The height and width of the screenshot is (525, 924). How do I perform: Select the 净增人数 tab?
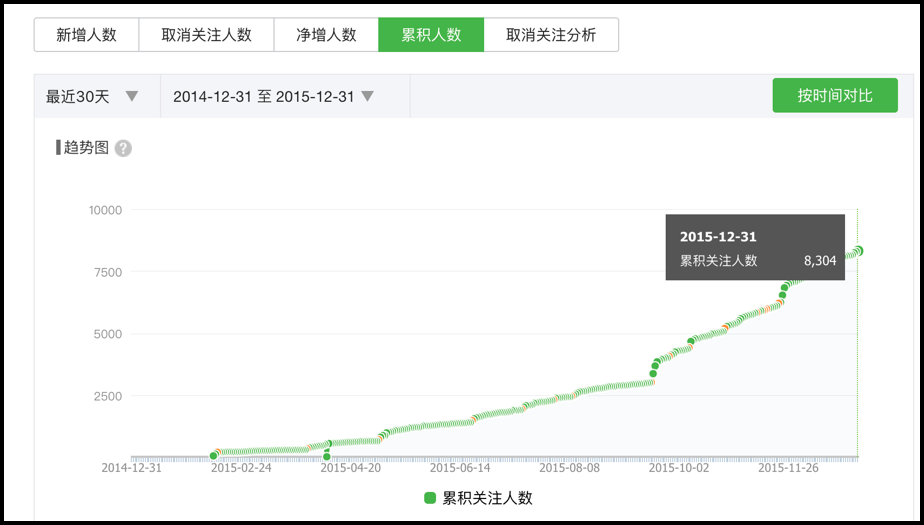[326, 35]
